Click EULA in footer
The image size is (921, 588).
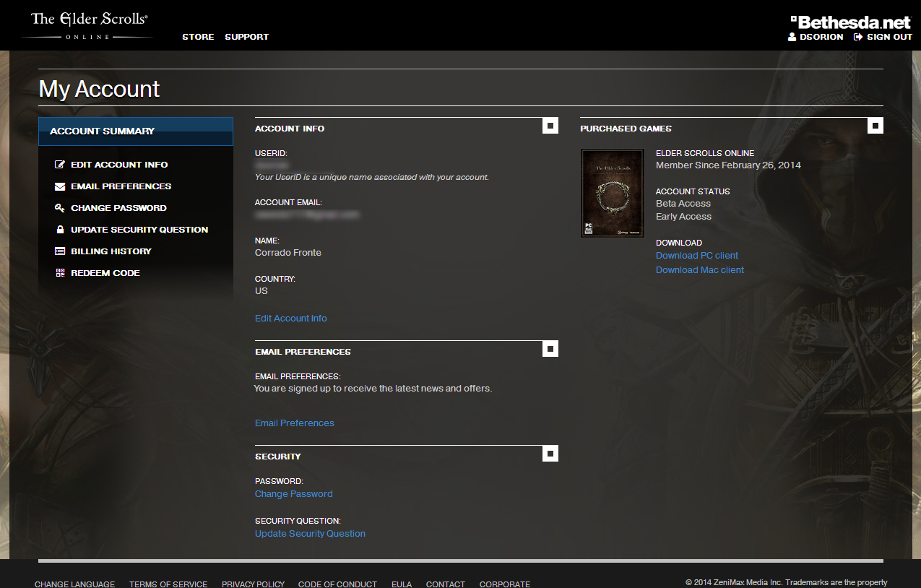point(402,584)
